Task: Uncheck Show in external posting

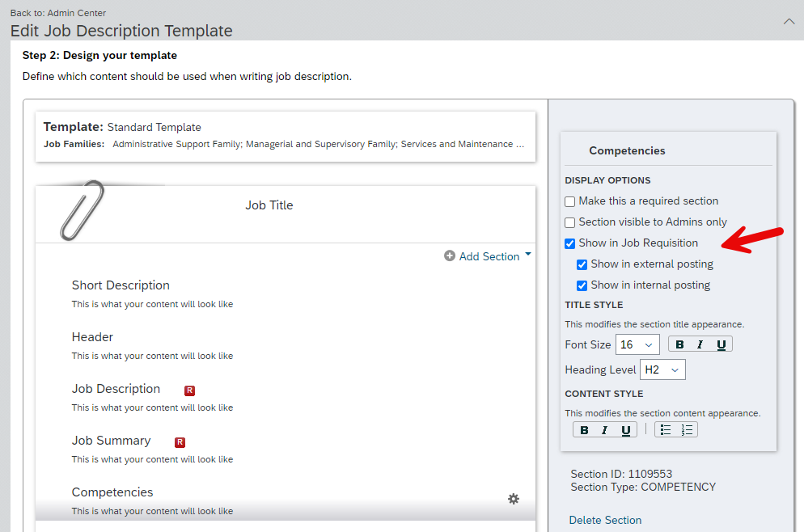Action: [x=582, y=264]
